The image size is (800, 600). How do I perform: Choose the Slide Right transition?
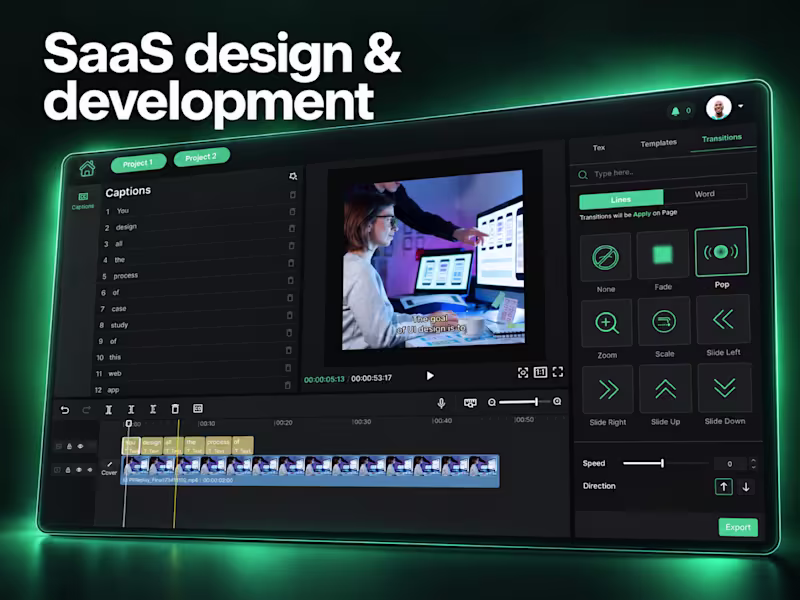click(x=608, y=390)
